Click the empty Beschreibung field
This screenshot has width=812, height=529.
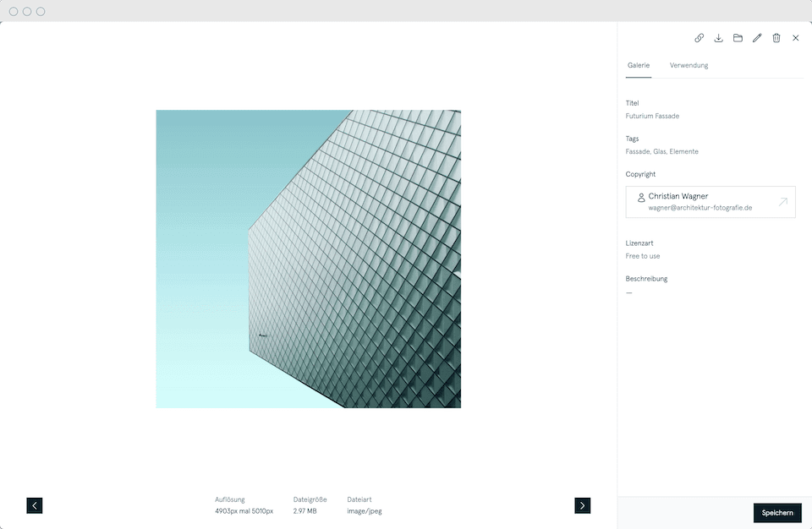coord(629,292)
